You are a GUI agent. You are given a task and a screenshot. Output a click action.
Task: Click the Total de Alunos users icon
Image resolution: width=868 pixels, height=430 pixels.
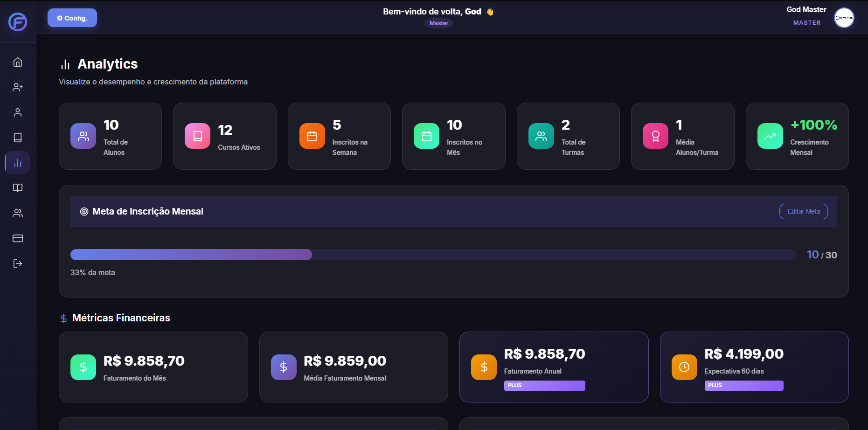[83, 136]
